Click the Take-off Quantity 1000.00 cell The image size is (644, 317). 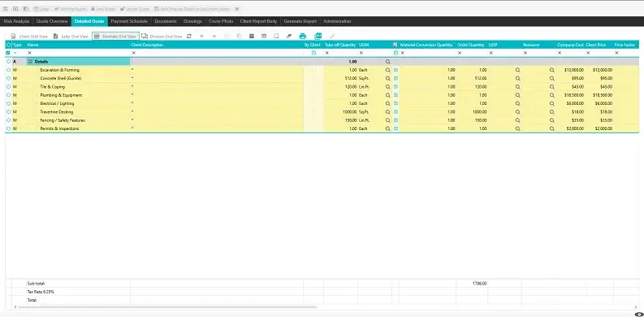[x=340, y=112]
